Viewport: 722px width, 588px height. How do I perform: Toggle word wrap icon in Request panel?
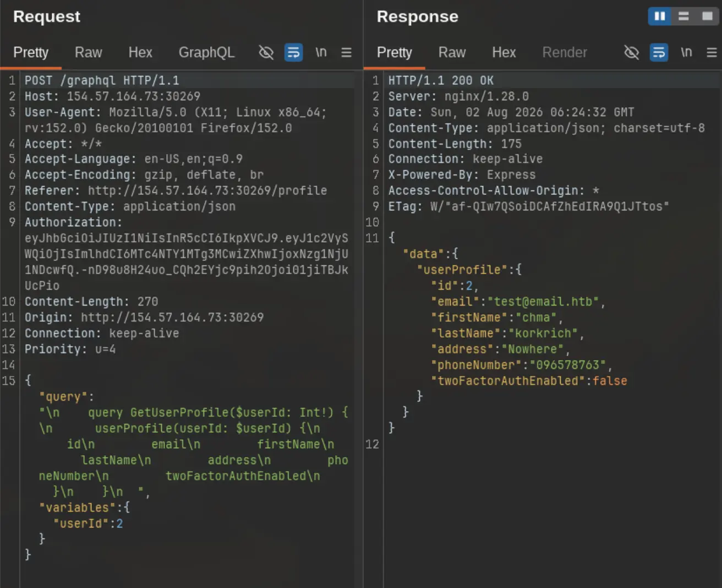tap(293, 52)
